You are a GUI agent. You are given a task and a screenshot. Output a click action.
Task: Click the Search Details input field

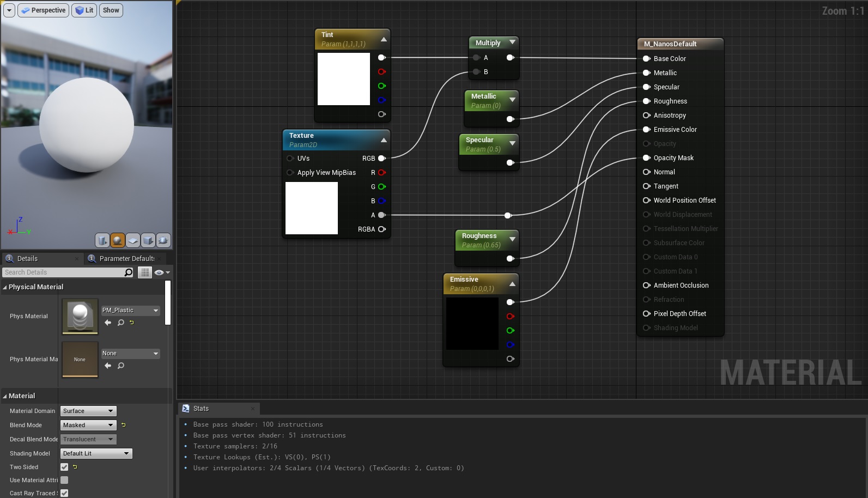[63, 272]
